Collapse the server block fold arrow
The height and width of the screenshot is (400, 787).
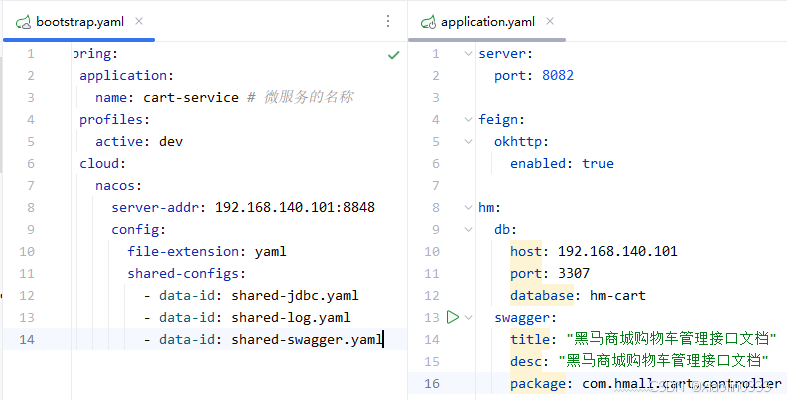pos(468,53)
